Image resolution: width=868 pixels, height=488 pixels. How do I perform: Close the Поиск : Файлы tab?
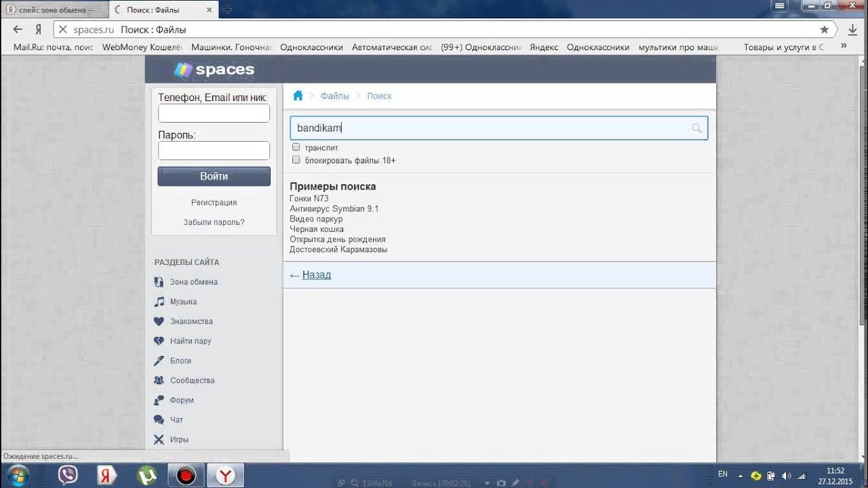(x=210, y=9)
